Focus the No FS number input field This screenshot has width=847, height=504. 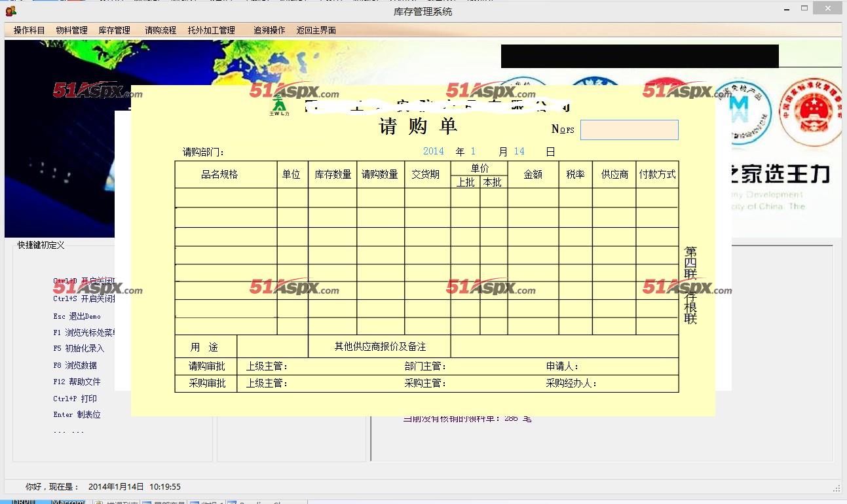click(630, 130)
